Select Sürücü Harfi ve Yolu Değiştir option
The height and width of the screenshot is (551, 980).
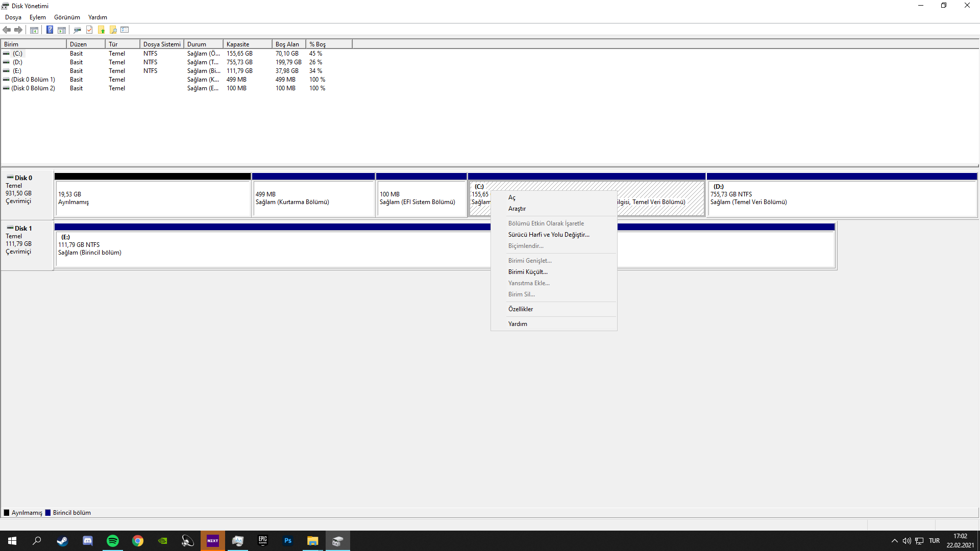(549, 235)
